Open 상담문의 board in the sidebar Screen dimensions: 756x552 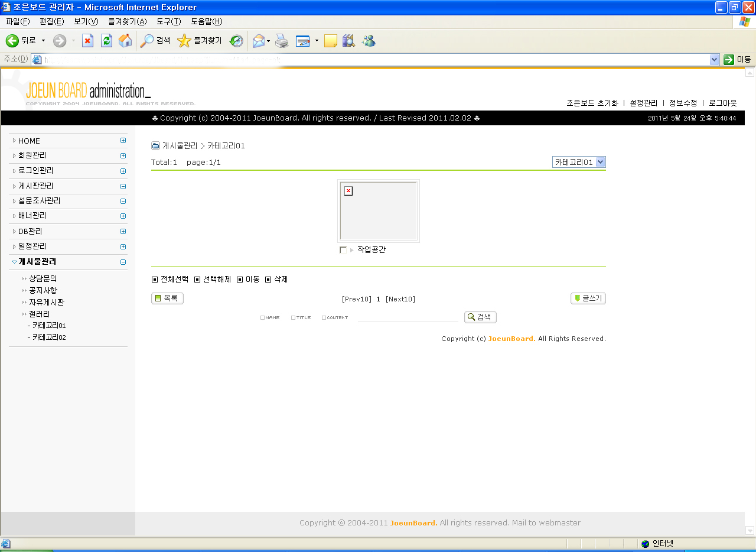click(43, 278)
